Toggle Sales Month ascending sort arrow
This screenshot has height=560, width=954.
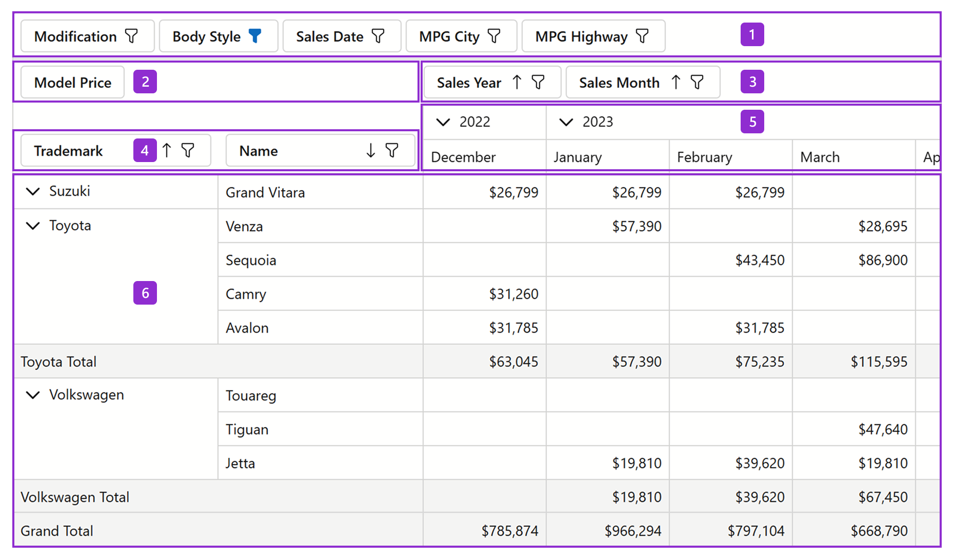click(x=676, y=82)
